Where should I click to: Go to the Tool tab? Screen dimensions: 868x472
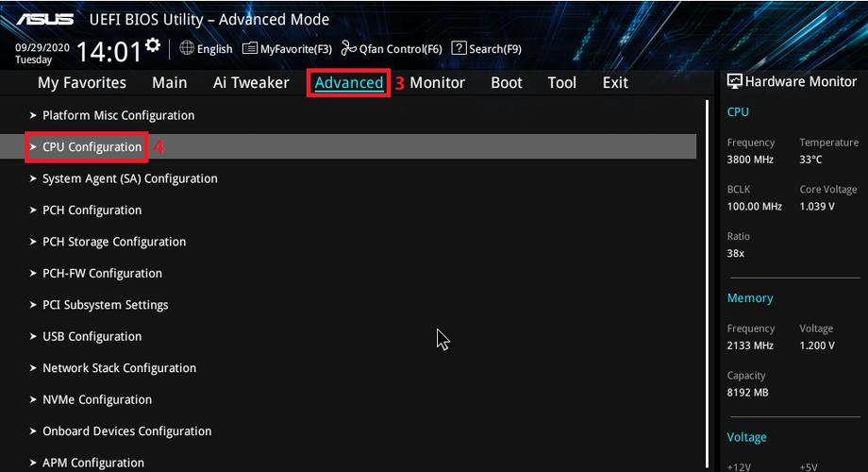[x=562, y=82]
